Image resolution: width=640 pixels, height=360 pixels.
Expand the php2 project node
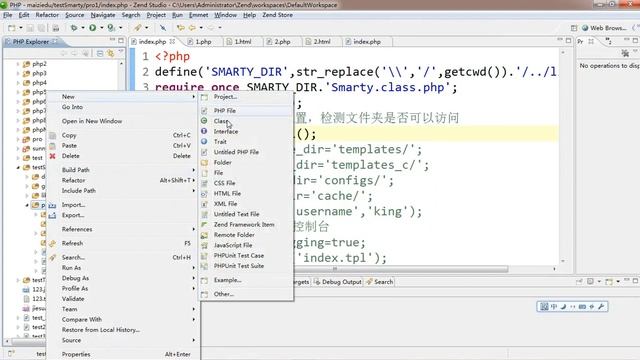click(18, 64)
